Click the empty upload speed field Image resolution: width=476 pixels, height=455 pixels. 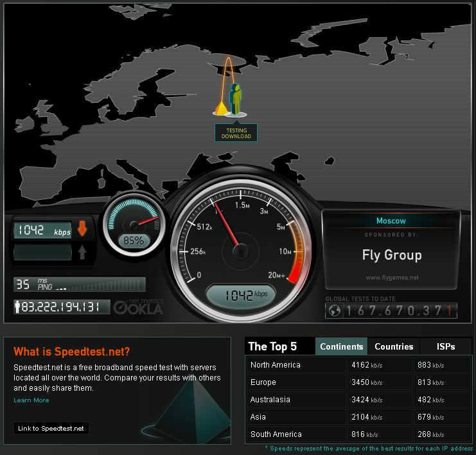[x=42, y=253]
